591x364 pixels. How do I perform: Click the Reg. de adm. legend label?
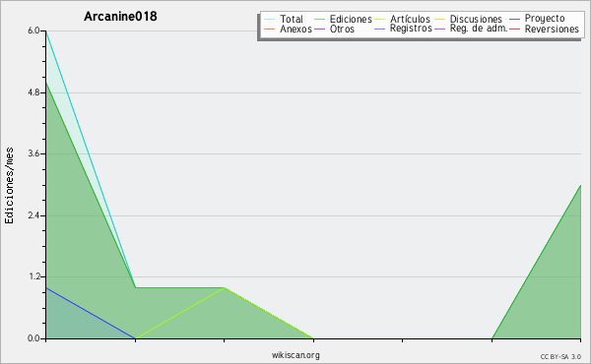tap(479, 29)
